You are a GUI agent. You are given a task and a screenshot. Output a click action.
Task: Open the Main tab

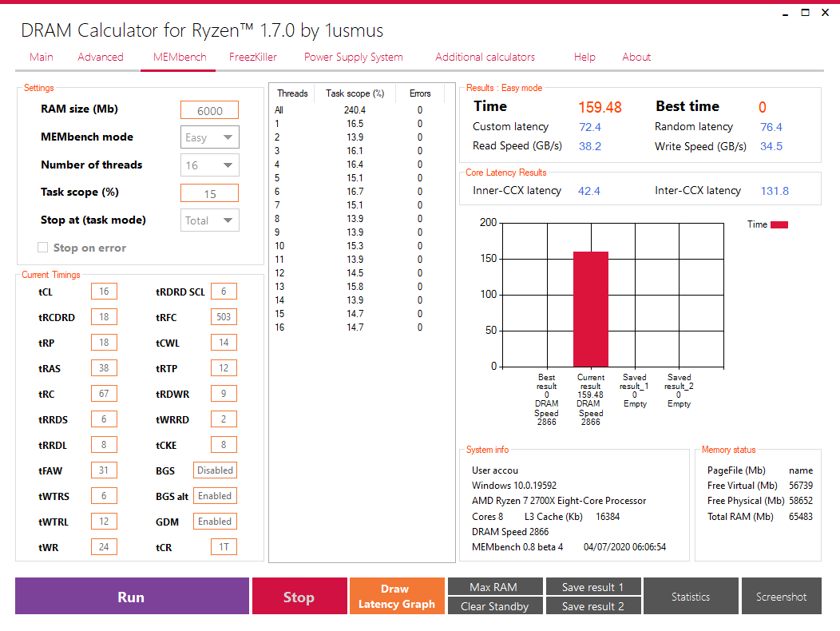(42, 57)
